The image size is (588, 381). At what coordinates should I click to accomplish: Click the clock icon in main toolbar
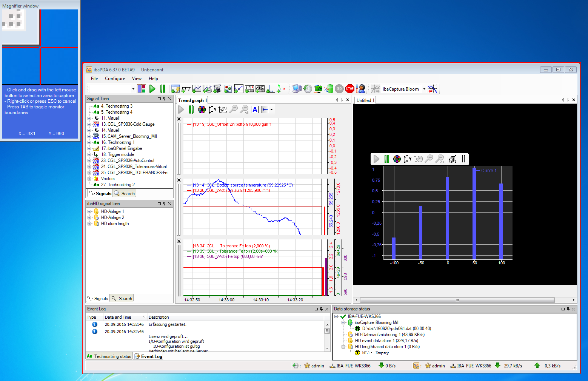[x=308, y=89]
